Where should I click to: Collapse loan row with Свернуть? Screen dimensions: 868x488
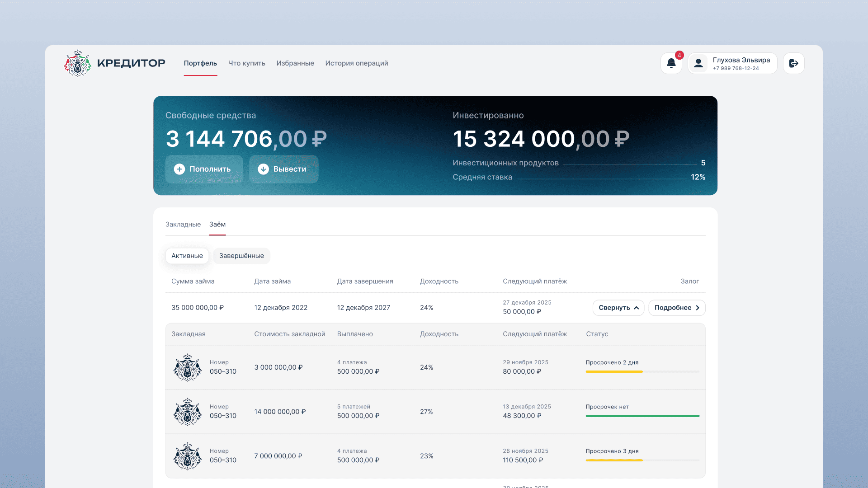(x=618, y=308)
